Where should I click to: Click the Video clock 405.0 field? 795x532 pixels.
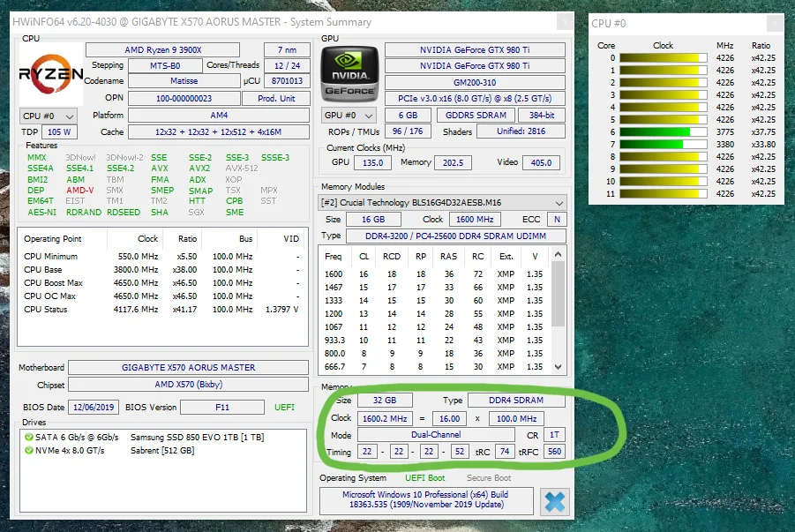(541, 163)
